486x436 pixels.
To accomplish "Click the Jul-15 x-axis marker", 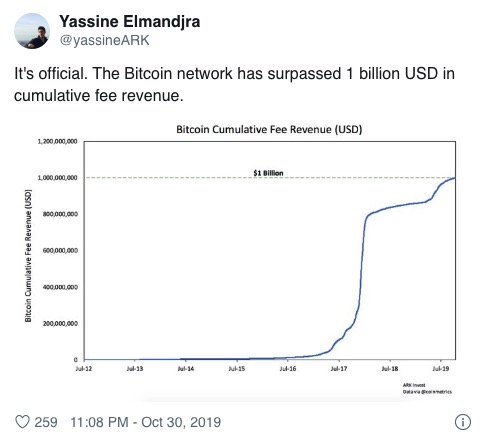I will point(237,369).
